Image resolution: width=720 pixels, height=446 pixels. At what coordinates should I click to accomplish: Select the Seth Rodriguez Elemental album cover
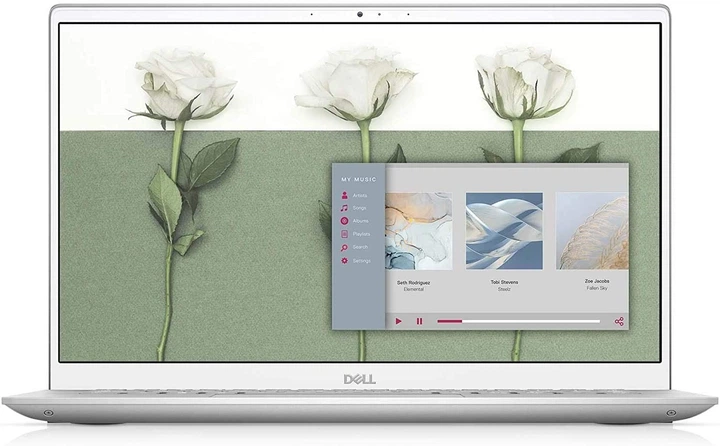418,231
